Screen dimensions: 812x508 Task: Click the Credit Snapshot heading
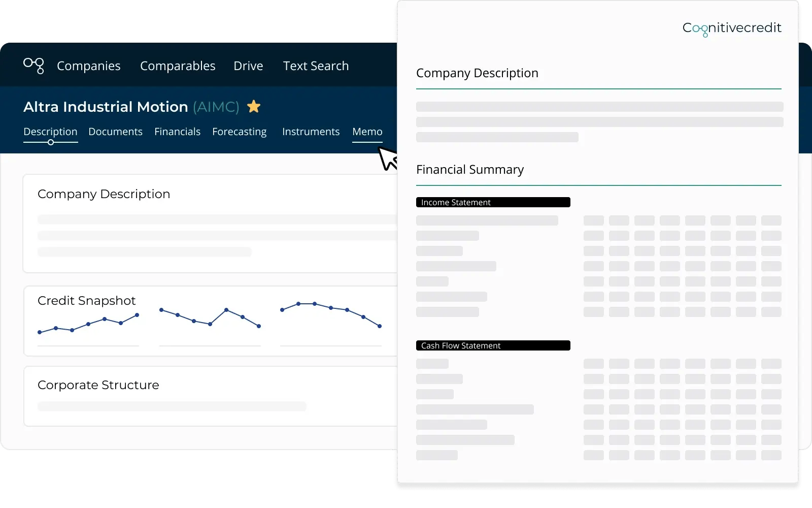point(87,301)
